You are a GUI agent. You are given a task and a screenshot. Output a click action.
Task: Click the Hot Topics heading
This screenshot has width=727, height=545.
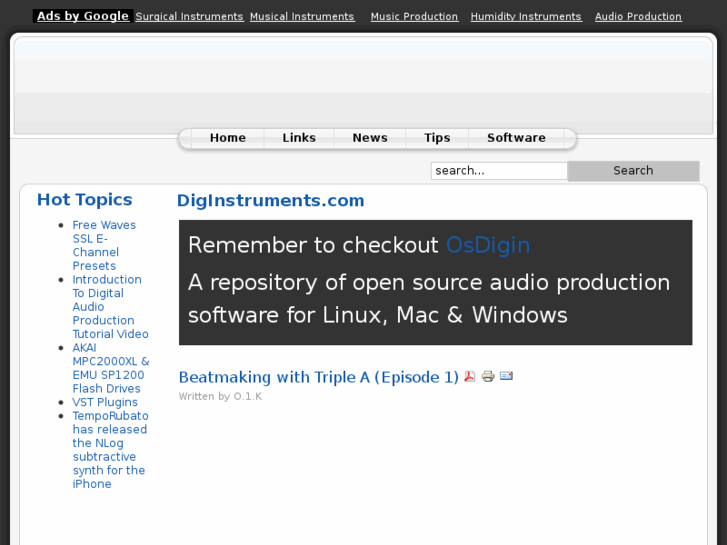[x=84, y=199]
